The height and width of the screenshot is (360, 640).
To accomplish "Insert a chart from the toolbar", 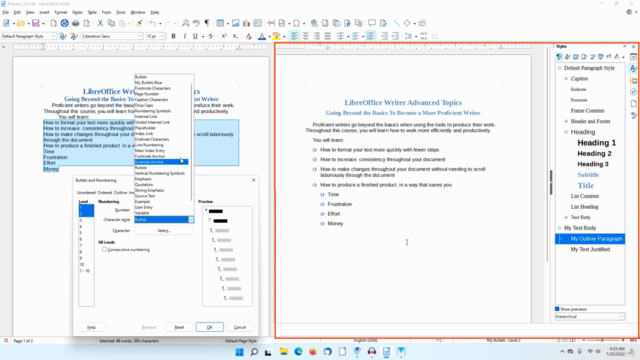I will point(247,23).
